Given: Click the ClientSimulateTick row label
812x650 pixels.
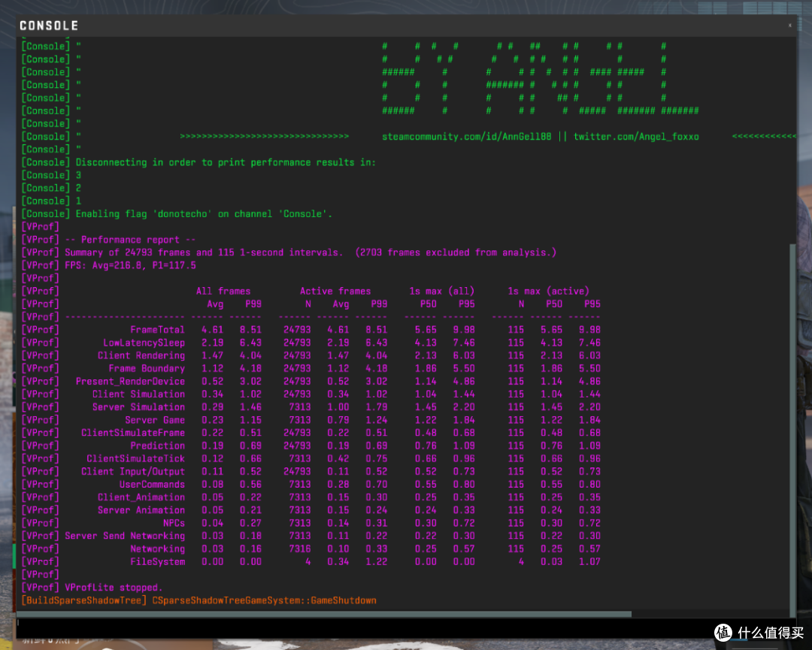Looking at the screenshot, I should (135, 458).
